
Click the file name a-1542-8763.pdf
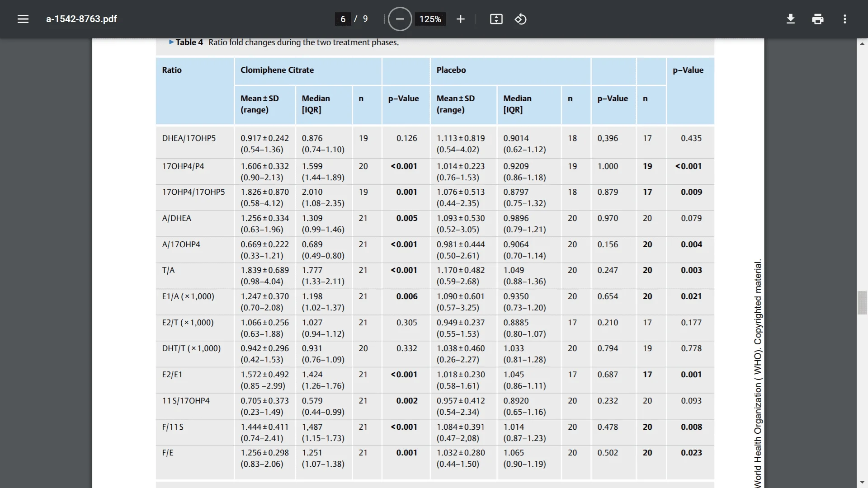coord(81,19)
